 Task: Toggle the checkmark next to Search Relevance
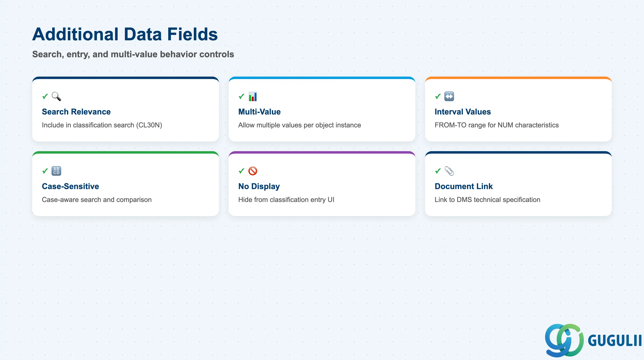pyautogui.click(x=45, y=96)
